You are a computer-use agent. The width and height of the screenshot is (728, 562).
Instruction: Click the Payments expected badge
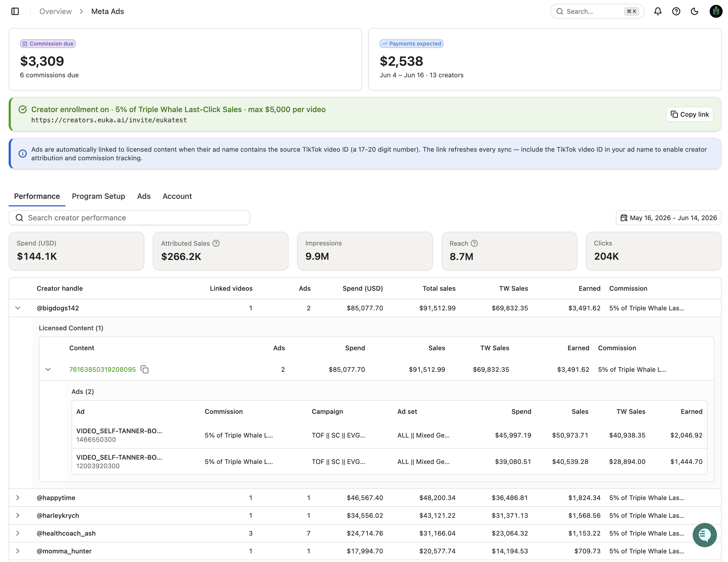tap(411, 44)
